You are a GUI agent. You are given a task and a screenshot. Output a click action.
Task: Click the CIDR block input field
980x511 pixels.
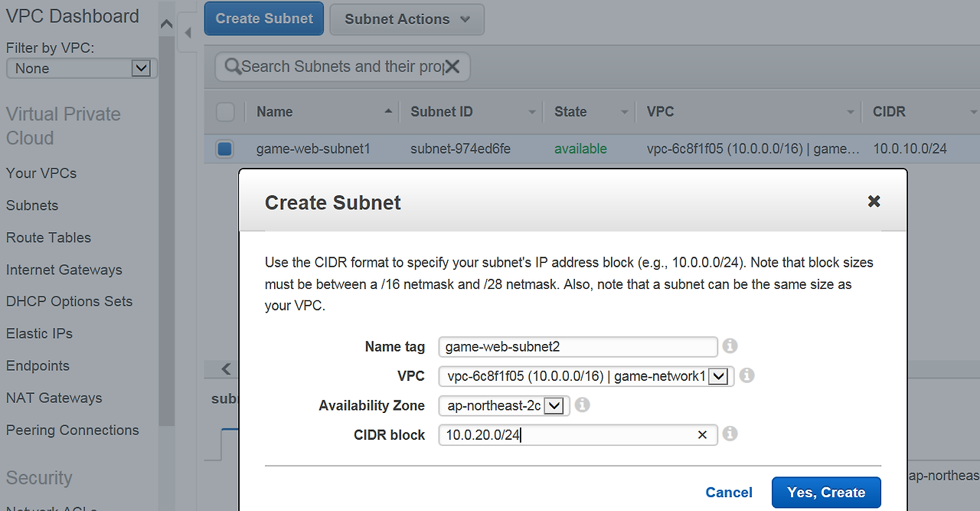(578, 435)
